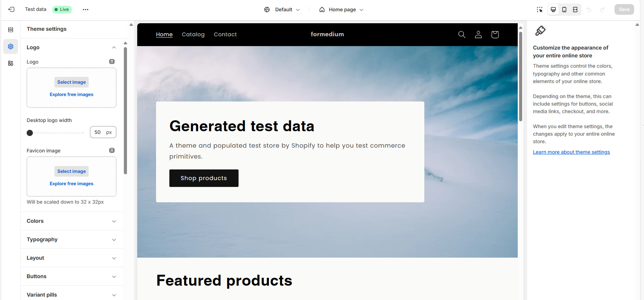Click the inspector selection icon
This screenshot has width=644, height=300.
[x=540, y=10]
